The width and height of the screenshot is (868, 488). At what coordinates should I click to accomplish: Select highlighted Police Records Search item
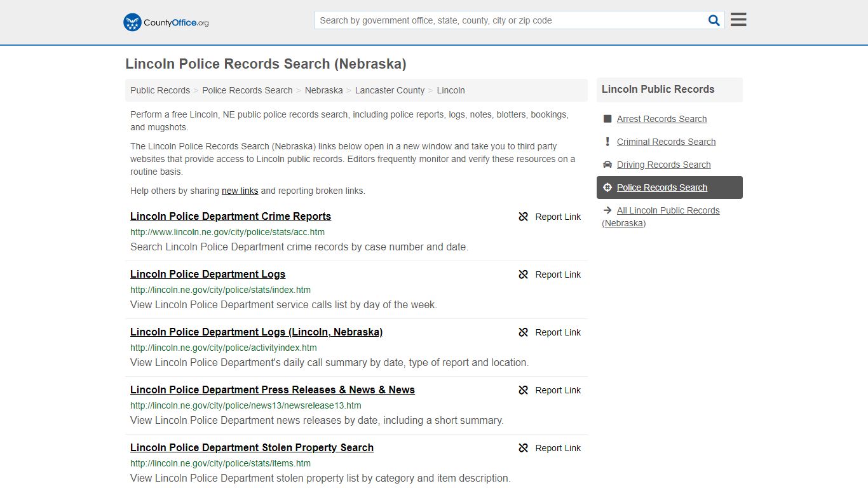click(669, 187)
